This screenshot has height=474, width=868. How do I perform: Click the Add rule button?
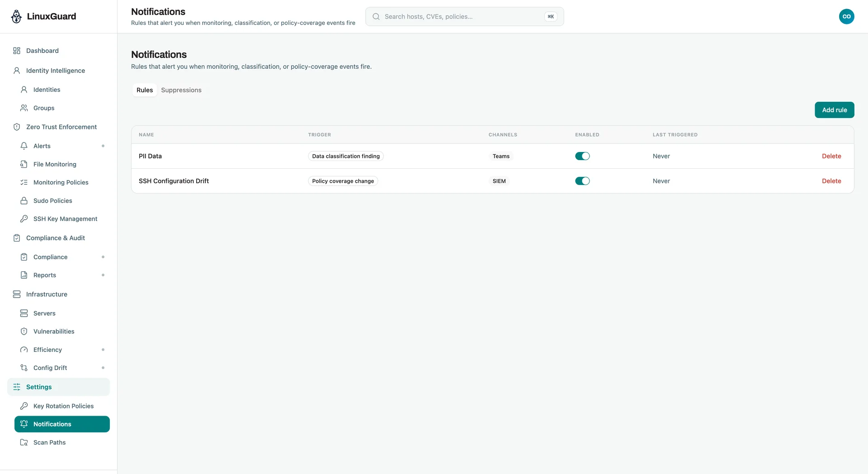click(835, 110)
